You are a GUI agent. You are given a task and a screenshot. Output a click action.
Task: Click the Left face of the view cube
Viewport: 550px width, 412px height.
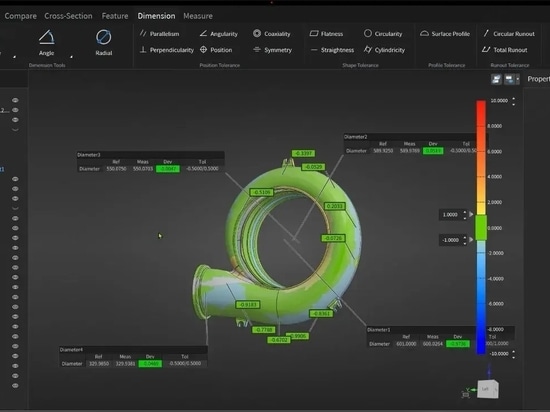(x=486, y=389)
